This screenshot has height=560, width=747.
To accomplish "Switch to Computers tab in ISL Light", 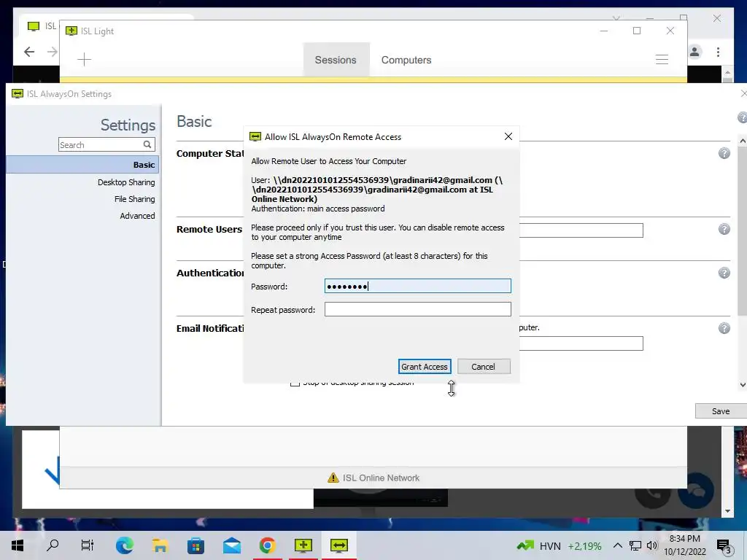I will tap(406, 60).
